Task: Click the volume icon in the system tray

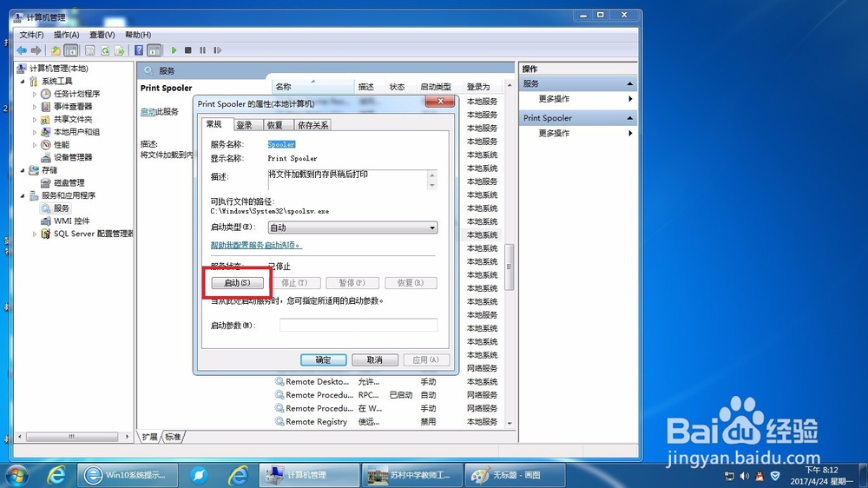Action: (x=745, y=477)
